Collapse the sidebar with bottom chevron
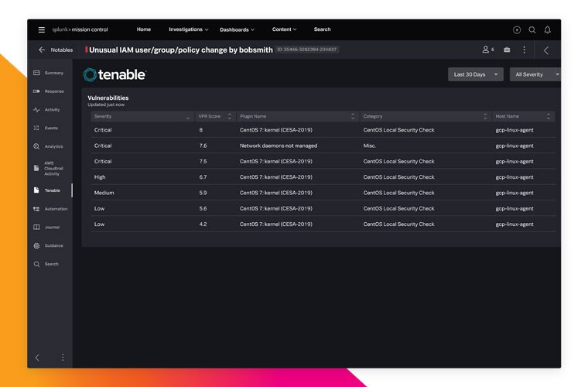 click(37, 358)
